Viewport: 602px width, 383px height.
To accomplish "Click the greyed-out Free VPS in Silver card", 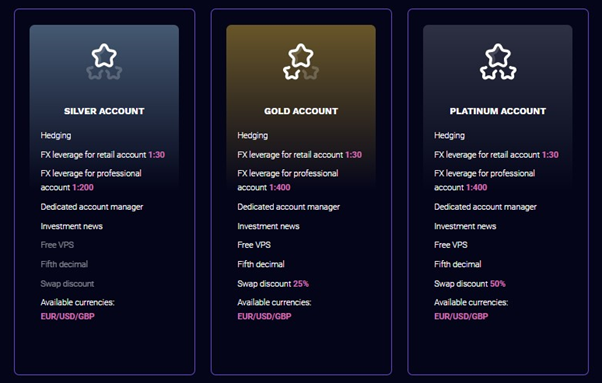I will [57, 245].
